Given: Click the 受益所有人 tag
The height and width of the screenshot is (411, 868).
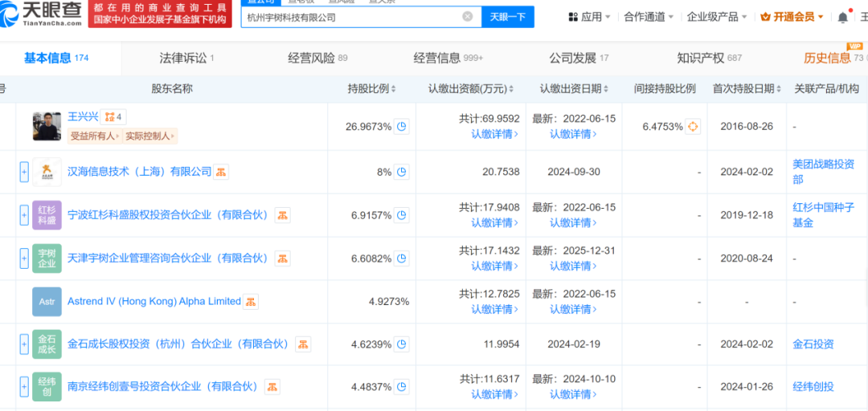Looking at the screenshot, I should pos(95,136).
